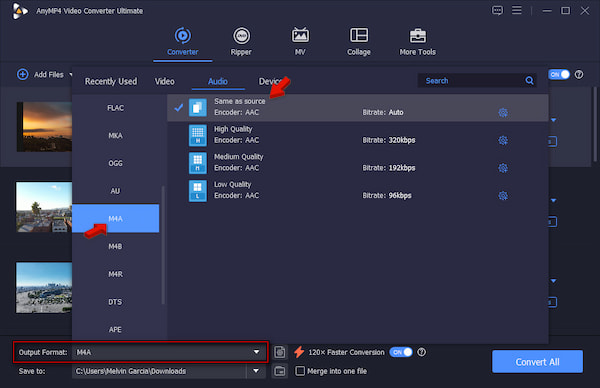Open the hamburger menu in title bar
This screenshot has height=388, width=600.
coord(517,10)
